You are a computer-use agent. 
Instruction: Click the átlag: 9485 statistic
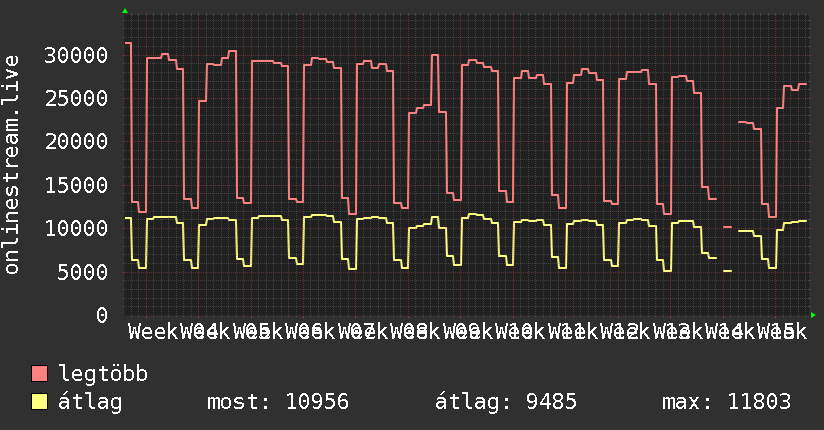click(x=506, y=402)
